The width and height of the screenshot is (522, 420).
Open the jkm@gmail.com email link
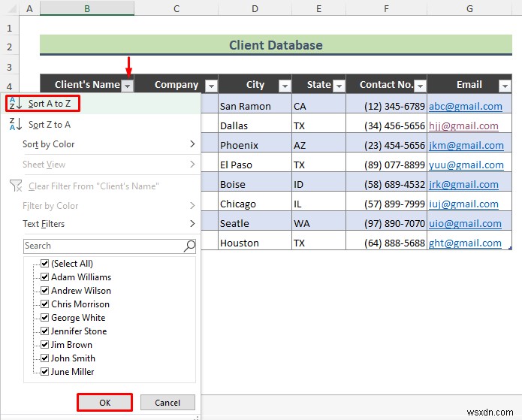tap(466, 145)
